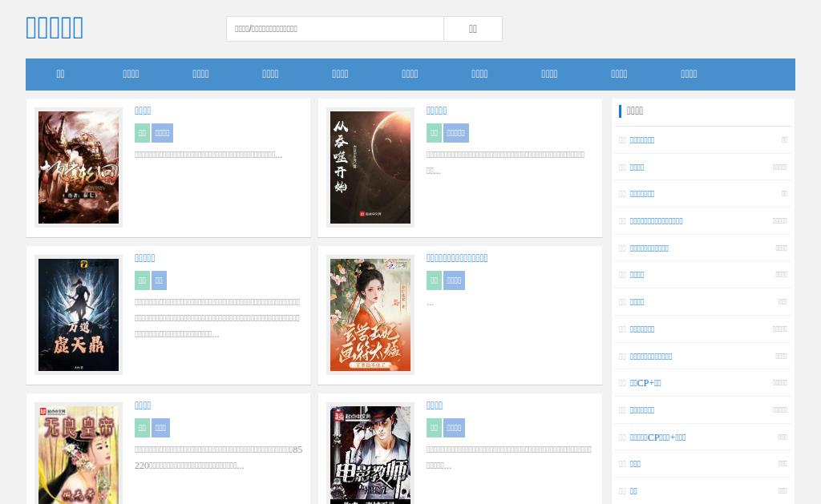Open the 无良皇帝 book cover

(x=79, y=455)
